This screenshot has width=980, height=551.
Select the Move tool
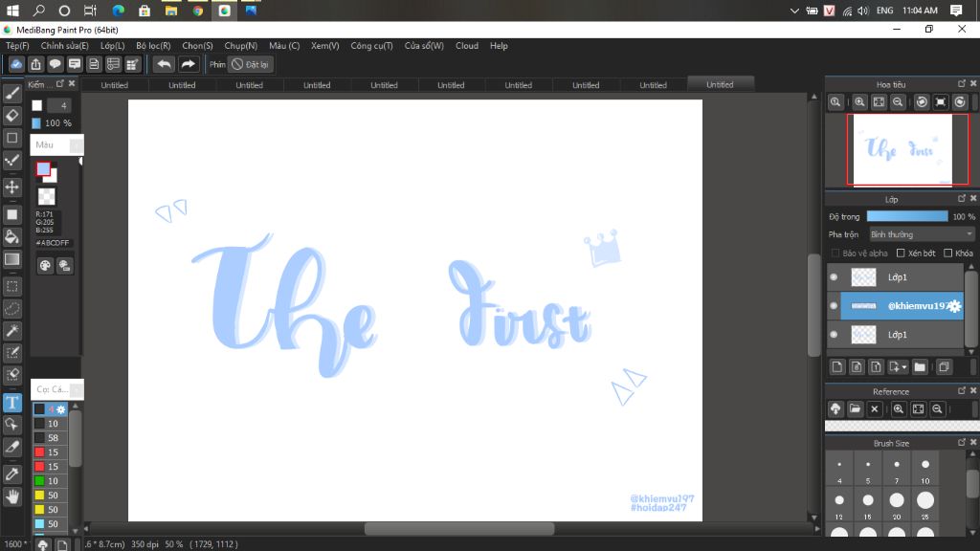click(x=11, y=187)
